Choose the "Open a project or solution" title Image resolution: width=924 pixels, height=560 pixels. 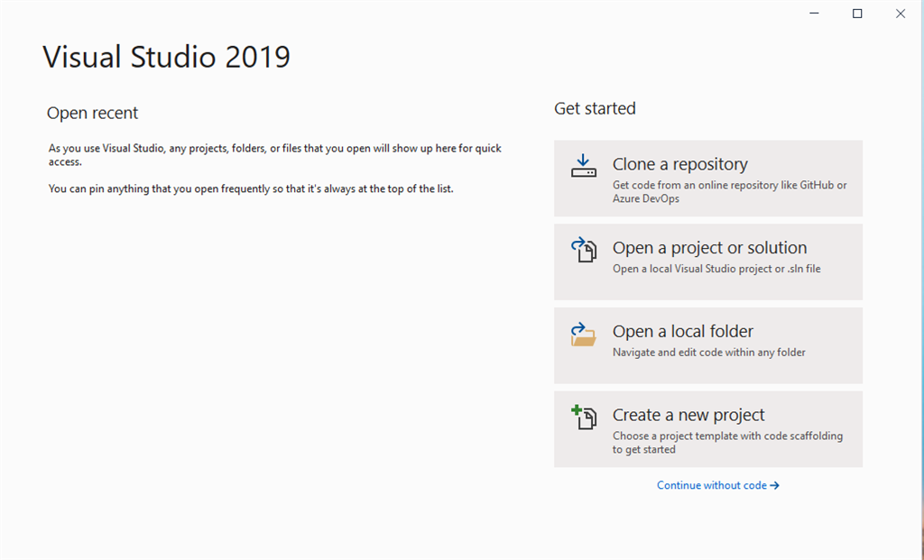[x=709, y=248]
